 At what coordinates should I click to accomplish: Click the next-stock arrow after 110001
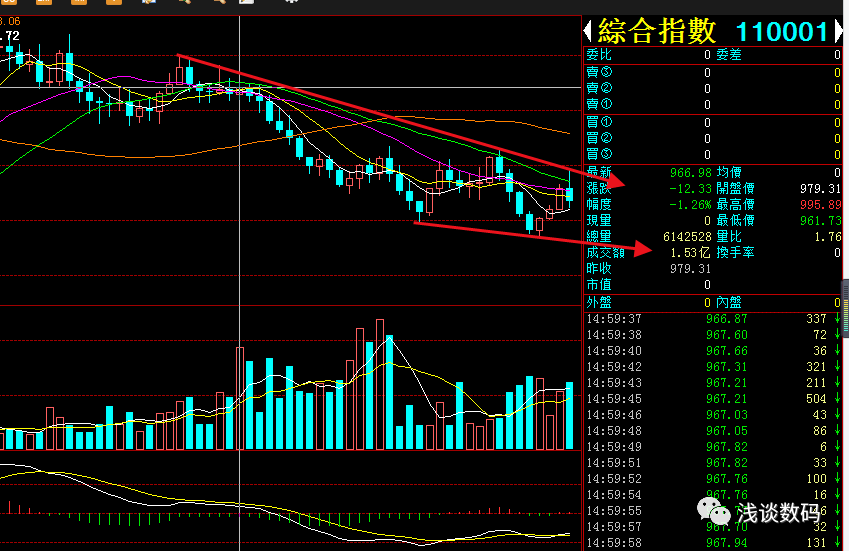(x=838, y=31)
